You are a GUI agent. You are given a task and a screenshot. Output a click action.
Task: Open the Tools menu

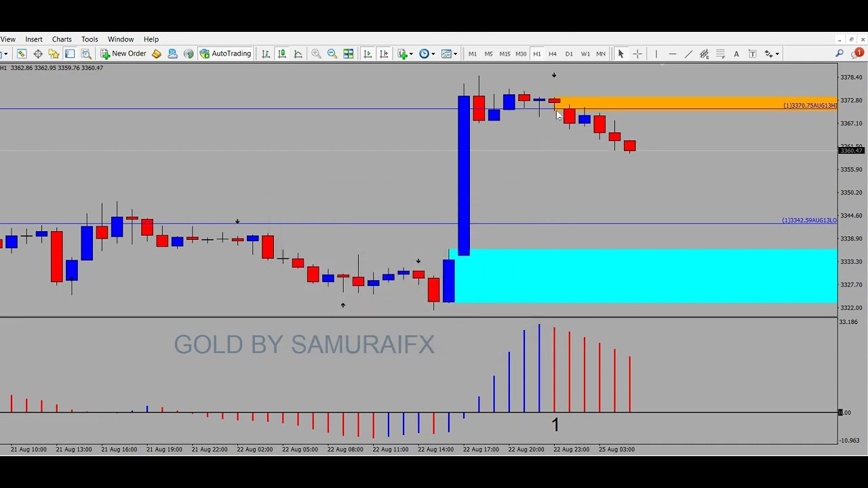tap(90, 39)
